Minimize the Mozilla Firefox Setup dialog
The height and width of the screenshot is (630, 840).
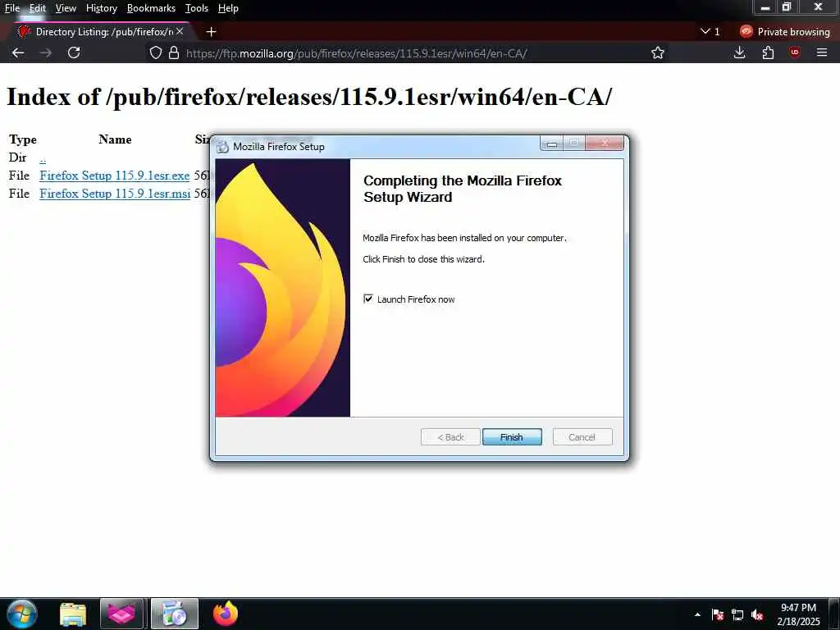552,143
